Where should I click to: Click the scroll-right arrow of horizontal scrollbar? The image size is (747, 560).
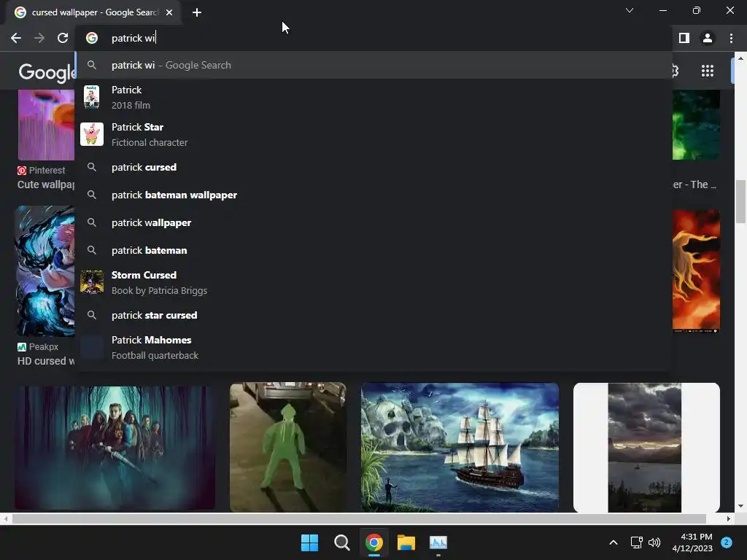click(729, 518)
